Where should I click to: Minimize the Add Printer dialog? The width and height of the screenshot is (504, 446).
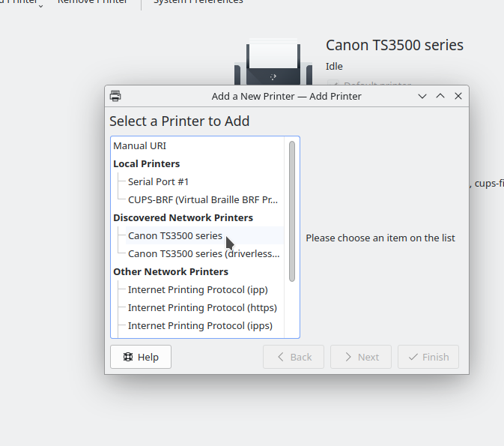coord(422,96)
